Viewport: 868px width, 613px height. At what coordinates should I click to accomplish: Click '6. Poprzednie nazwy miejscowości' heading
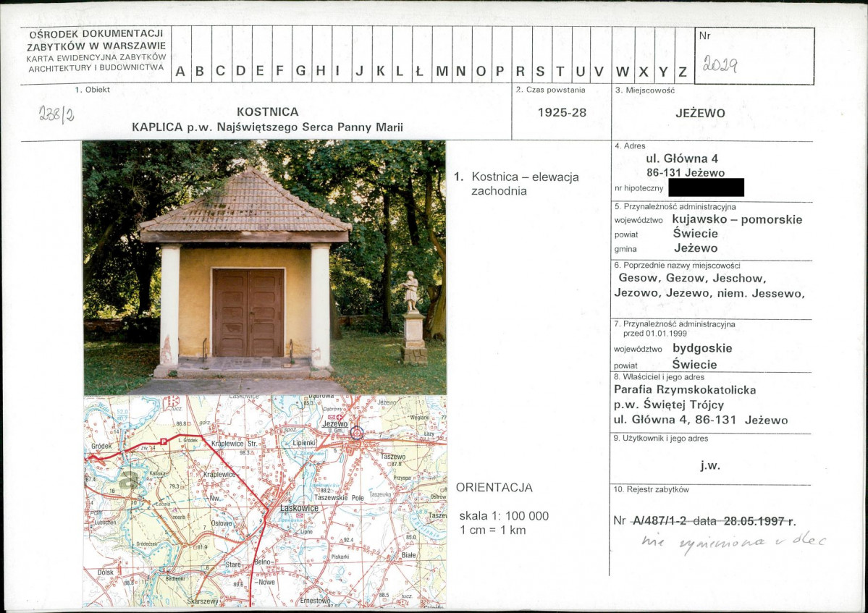coord(677,266)
